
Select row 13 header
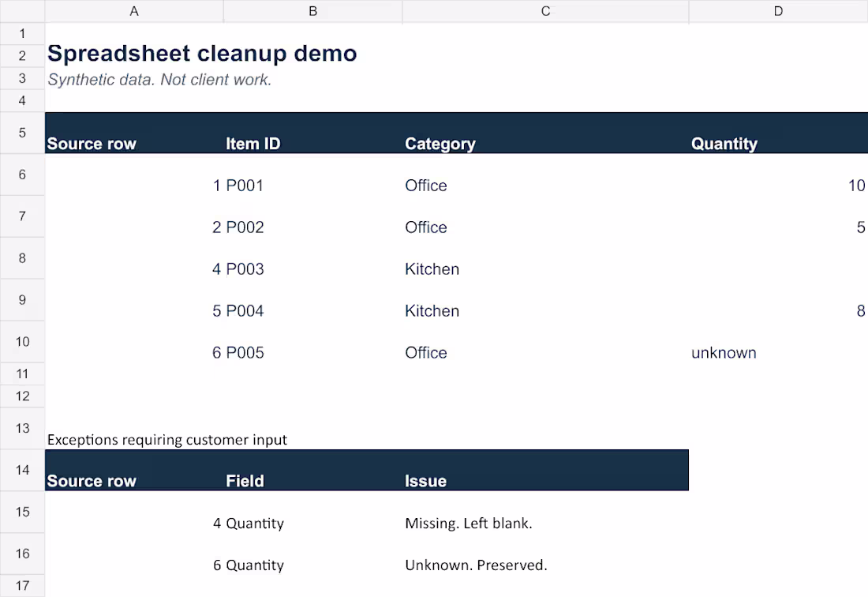[x=22, y=428]
